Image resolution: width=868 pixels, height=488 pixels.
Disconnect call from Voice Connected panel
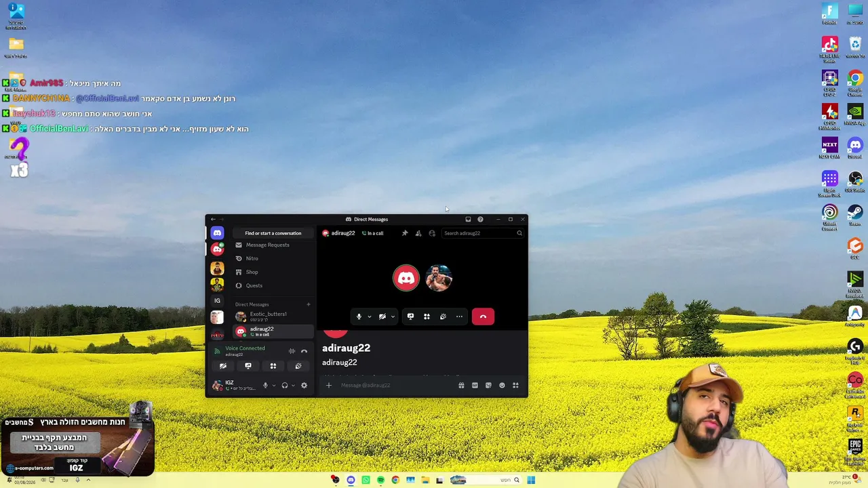click(304, 351)
